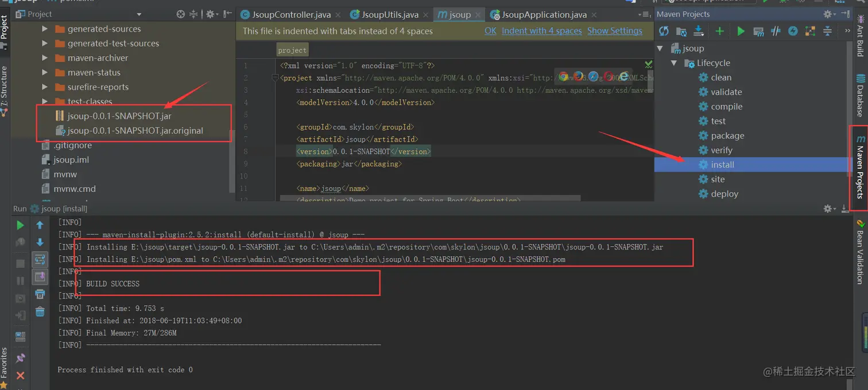Select mvnw.cmd file
Image resolution: width=868 pixels, height=390 pixels.
(x=69, y=189)
